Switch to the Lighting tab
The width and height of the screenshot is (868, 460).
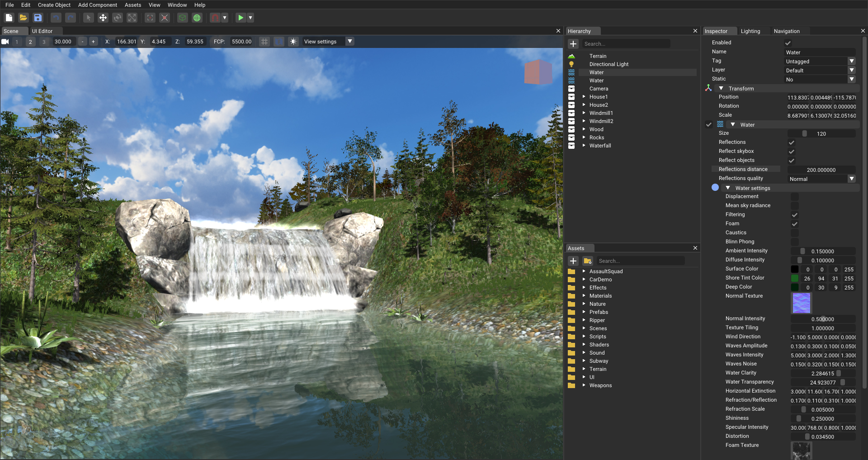coord(750,31)
